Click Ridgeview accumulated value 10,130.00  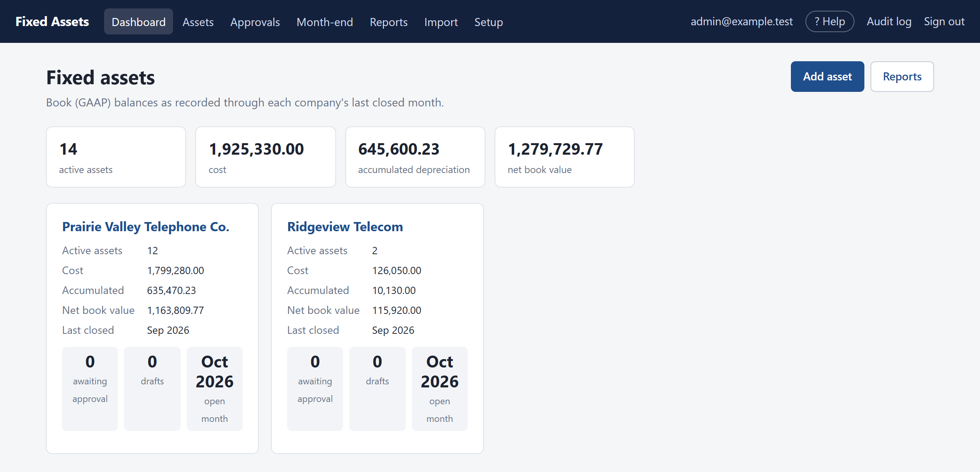coord(394,291)
